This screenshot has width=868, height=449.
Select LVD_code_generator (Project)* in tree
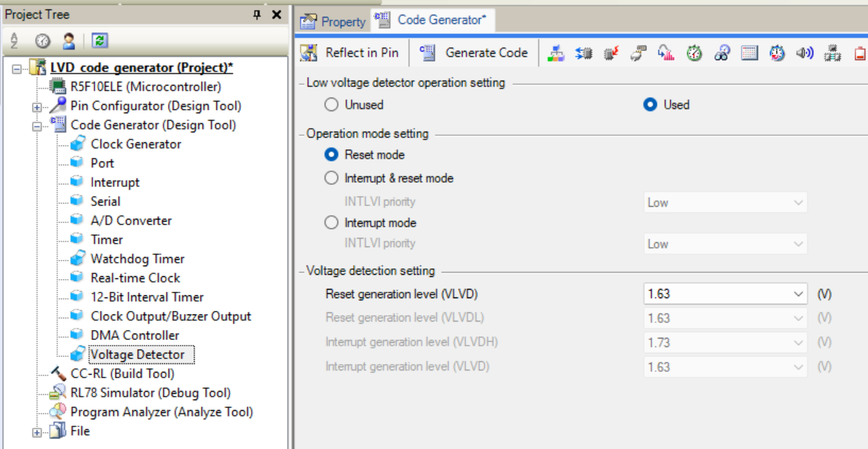tap(142, 68)
